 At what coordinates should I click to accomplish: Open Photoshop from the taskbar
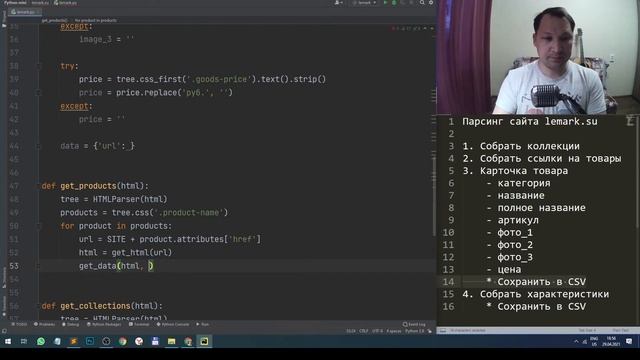(x=90, y=341)
